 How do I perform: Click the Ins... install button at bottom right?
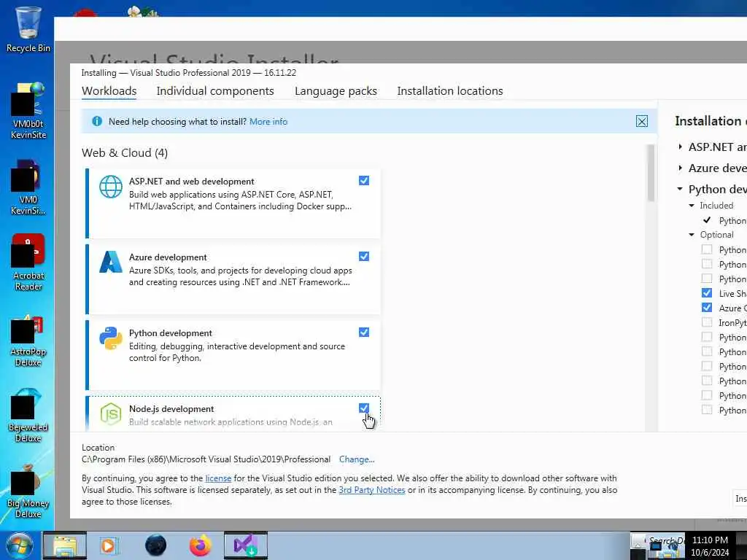pyautogui.click(x=740, y=498)
